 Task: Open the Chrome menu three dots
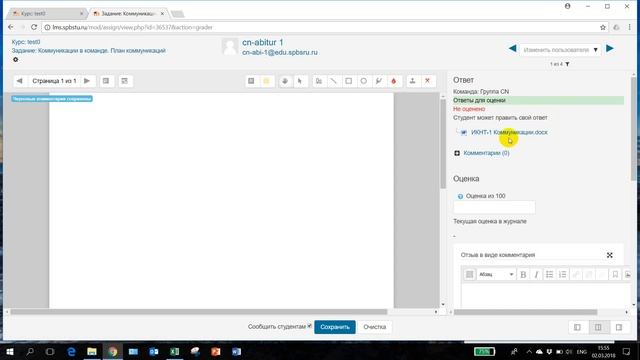pos(630,27)
